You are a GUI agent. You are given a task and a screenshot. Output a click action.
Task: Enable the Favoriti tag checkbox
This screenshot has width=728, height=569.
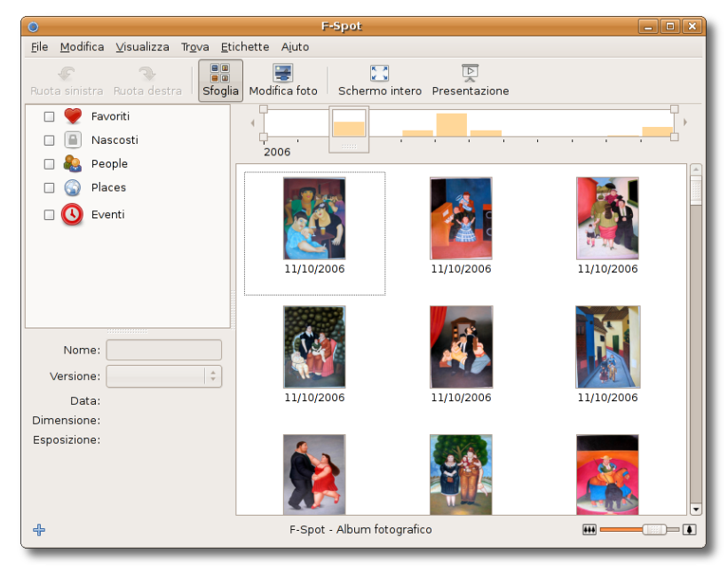point(50,116)
